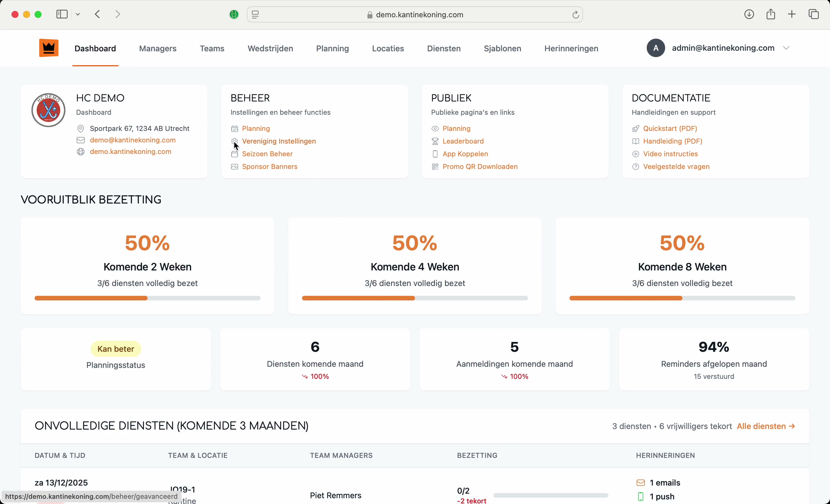
Task: Expand the admin account dropdown chevron
Action: (x=786, y=48)
